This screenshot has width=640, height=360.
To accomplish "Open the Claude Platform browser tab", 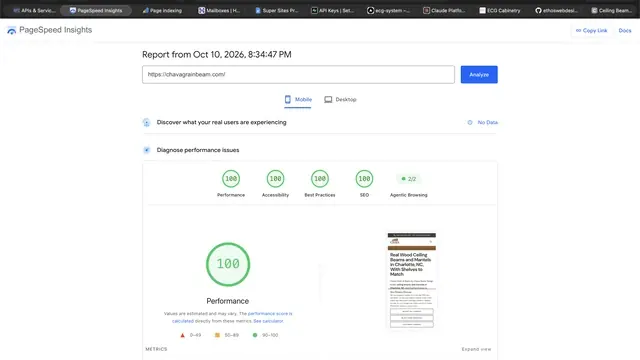I will point(444,11).
